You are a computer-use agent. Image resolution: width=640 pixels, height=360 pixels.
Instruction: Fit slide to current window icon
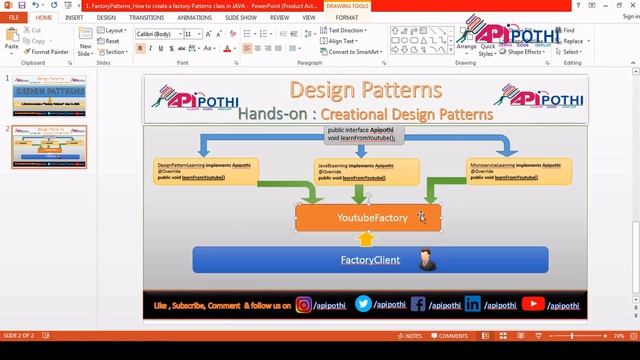[x=633, y=336]
